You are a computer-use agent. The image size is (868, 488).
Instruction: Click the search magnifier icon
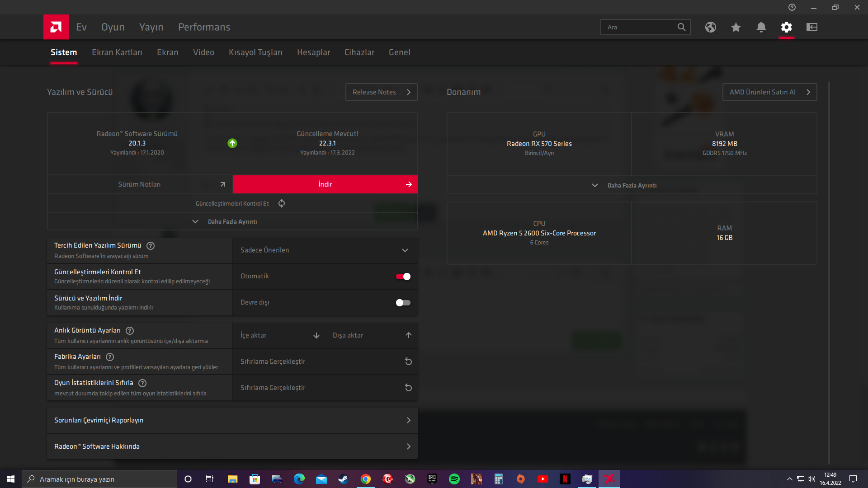click(x=681, y=27)
